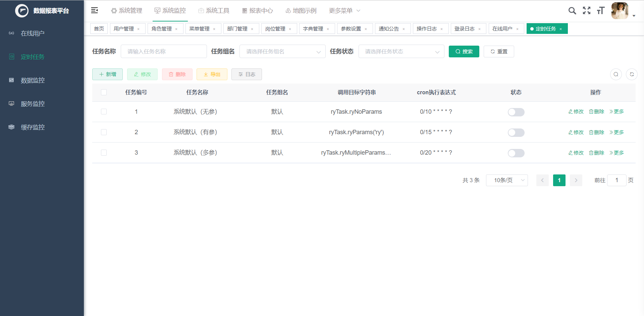Click the 新增 button
Screen dimensions: 644x316
[107, 74]
